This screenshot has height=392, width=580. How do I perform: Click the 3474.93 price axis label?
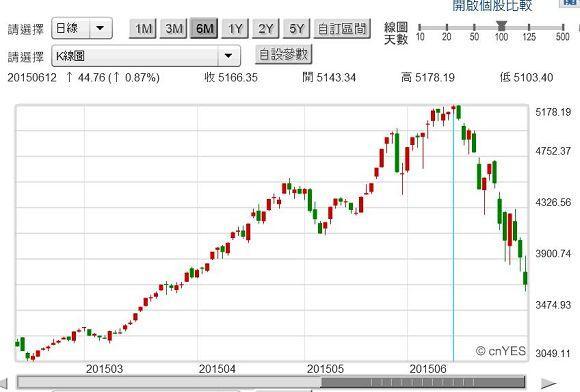(553, 305)
